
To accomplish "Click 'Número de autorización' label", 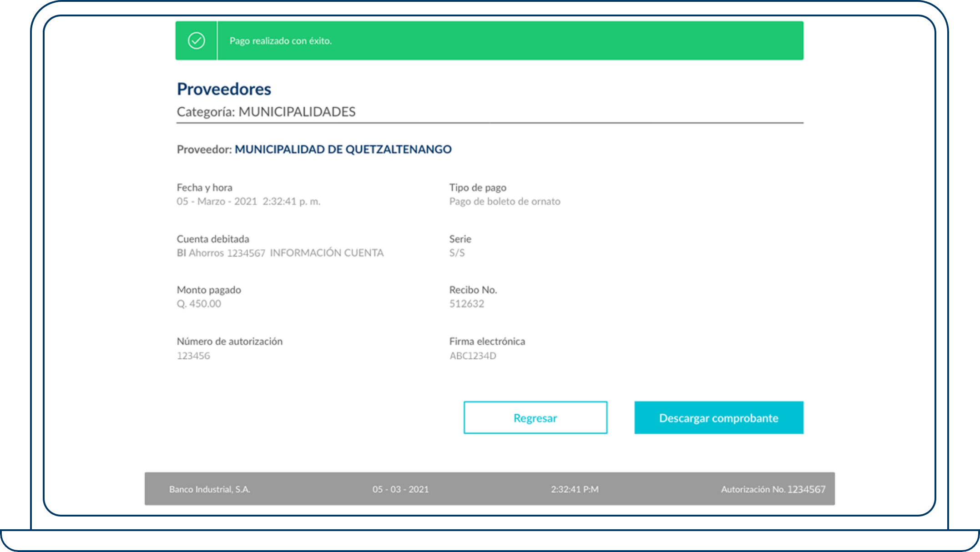I will tap(230, 341).
